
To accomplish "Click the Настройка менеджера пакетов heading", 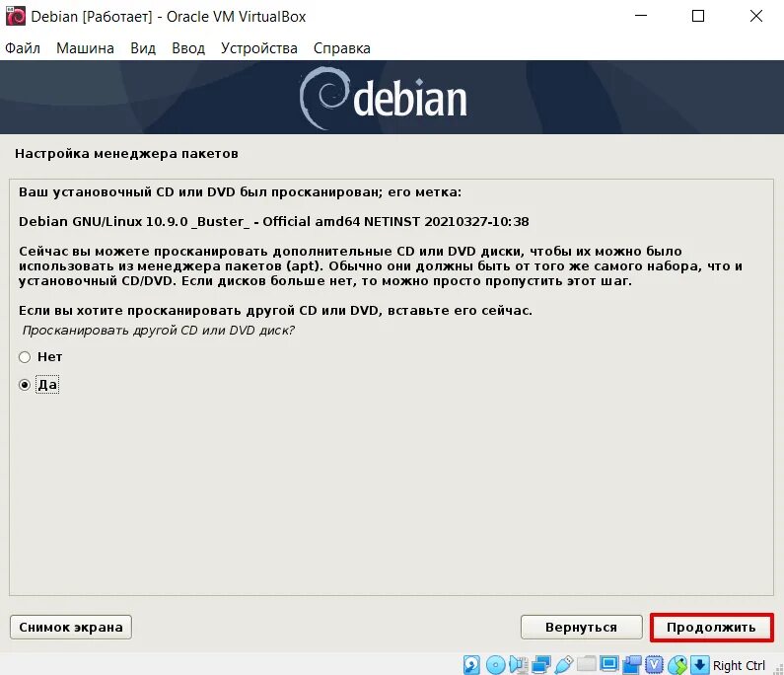I will tap(126, 154).
